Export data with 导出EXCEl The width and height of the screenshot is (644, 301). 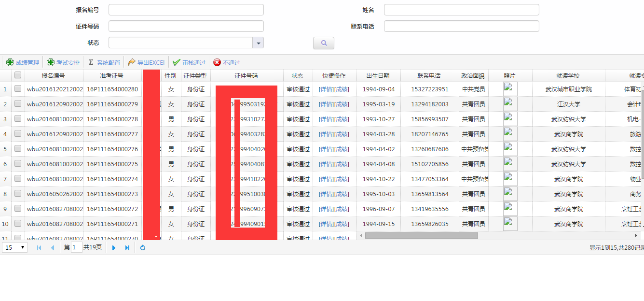[146, 62]
